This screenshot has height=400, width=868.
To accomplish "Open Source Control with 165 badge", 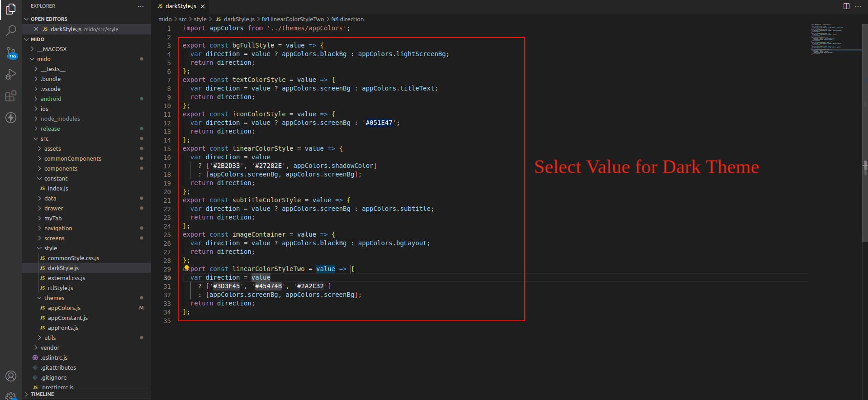I will click(11, 52).
